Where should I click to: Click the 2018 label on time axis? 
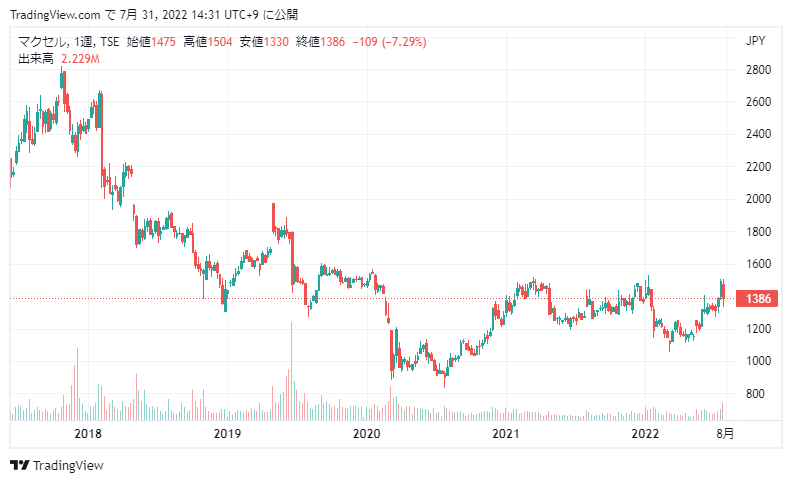tap(88, 433)
